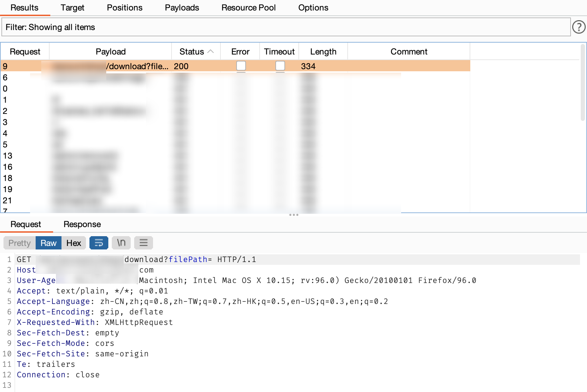Select the Request message tab
This screenshot has height=392, width=587.
(x=26, y=224)
